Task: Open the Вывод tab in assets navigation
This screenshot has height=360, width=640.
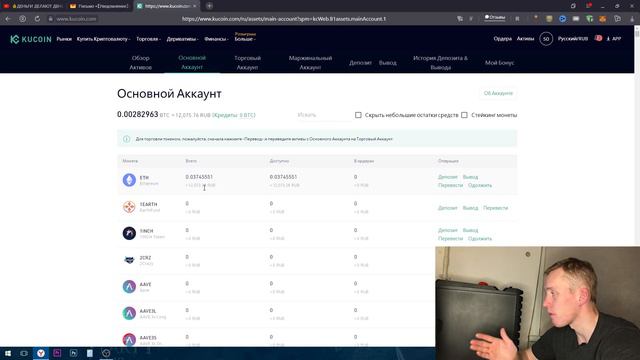Action: coord(387,62)
